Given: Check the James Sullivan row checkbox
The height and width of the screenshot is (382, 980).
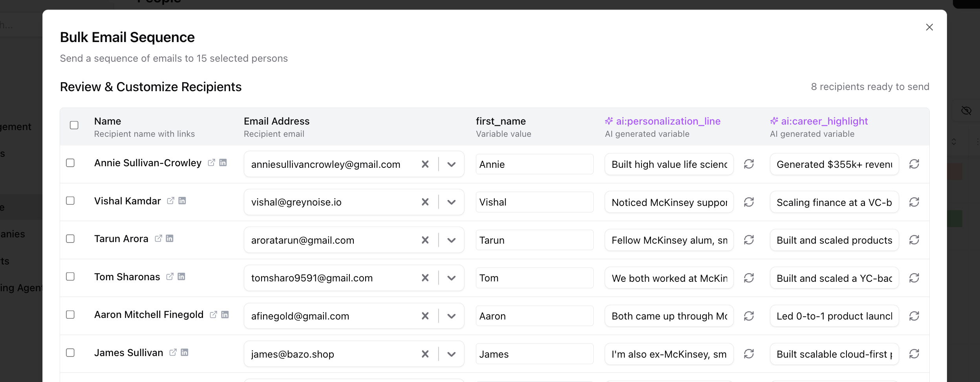Looking at the screenshot, I should pyautogui.click(x=70, y=353).
